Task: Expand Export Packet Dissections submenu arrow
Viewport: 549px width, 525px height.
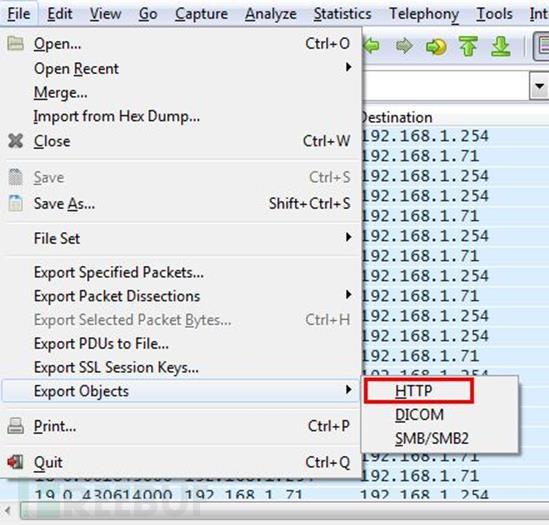Action: tap(348, 295)
